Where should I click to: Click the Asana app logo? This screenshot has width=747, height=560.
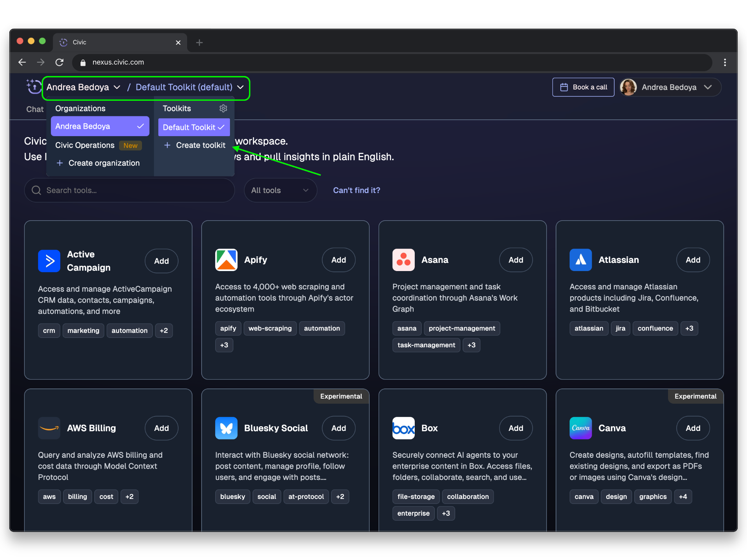tap(403, 260)
